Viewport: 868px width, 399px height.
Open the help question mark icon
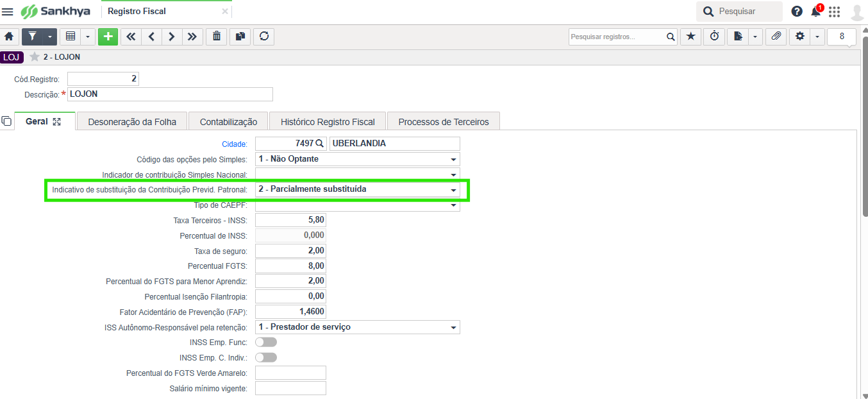[x=797, y=12]
